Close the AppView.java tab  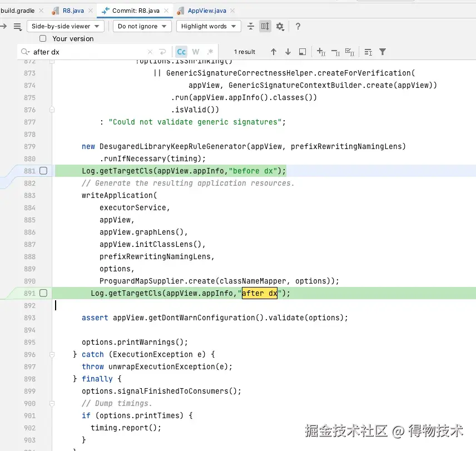pos(232,11)
